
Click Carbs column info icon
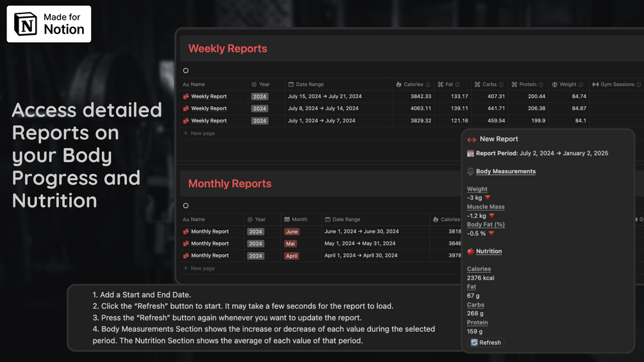coord(501,85)
